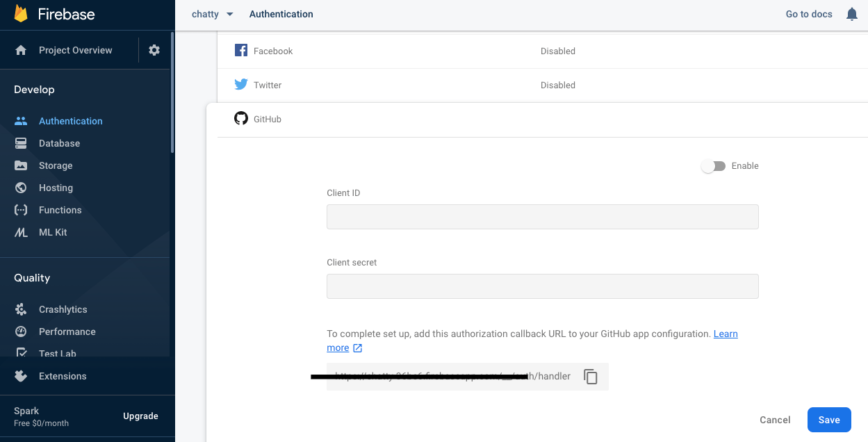Viewport: 868px width, 442px height.
Task: Click the Firebase logo icon
Action: (21, 14)
